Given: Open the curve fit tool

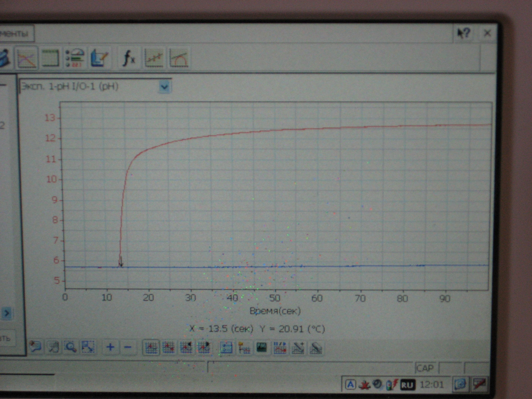Looking at the screenshot, I should 179,58.
